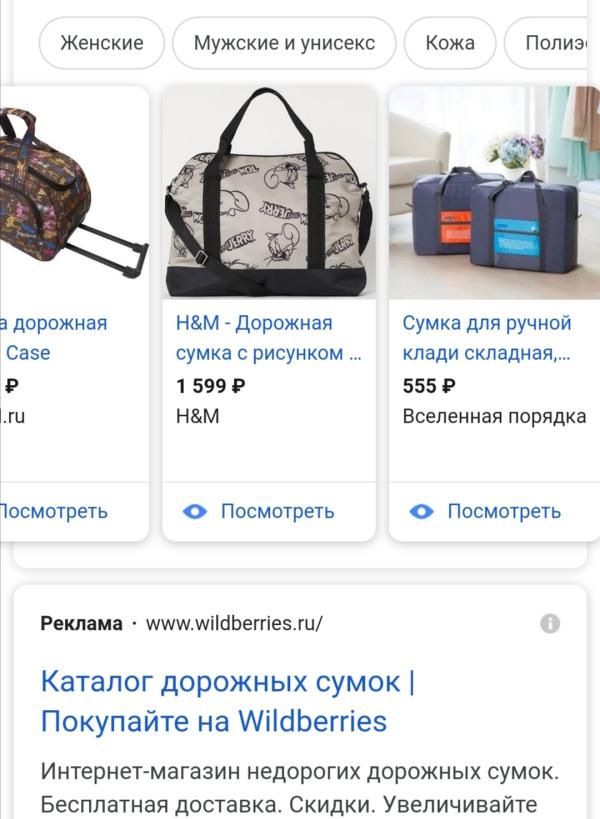The width and height of the screenshot is (600, 819).
Task: Tap Посмотреть under the H&M bag
Action: (x=277, y=511)
